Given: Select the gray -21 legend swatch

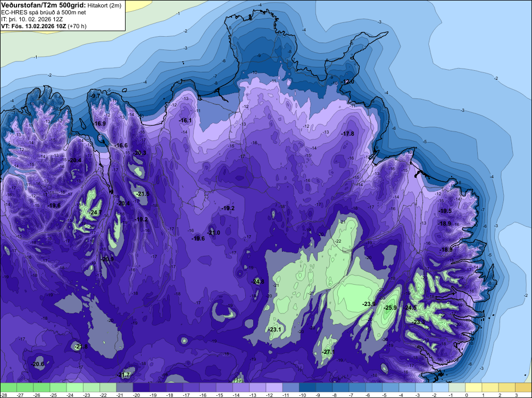Looking at the screenshot, I should pyautogui.click(x=124, y=388).
